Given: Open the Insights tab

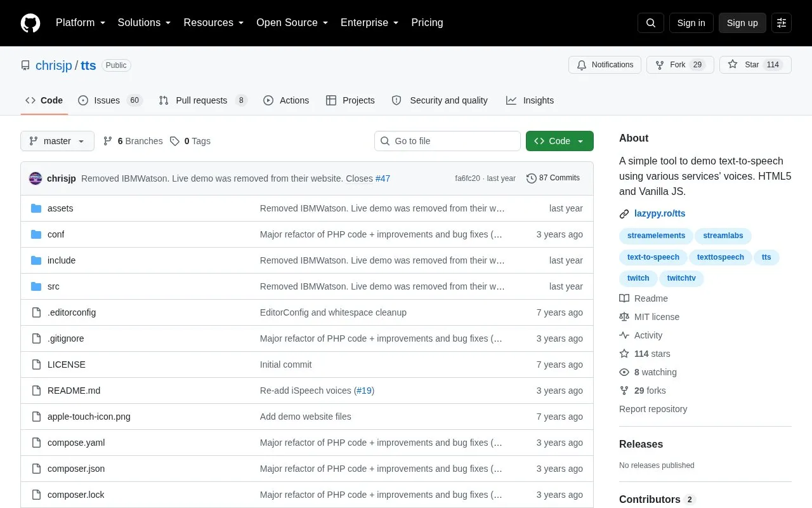Looking at the screenshot, I should pyautogui.click(x=530, y=100).
